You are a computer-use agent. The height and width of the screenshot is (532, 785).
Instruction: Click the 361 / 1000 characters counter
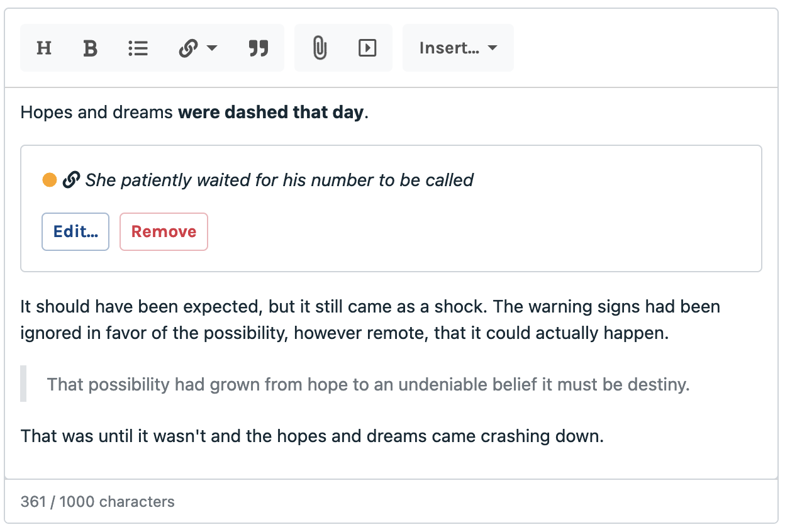coord(97,502)
